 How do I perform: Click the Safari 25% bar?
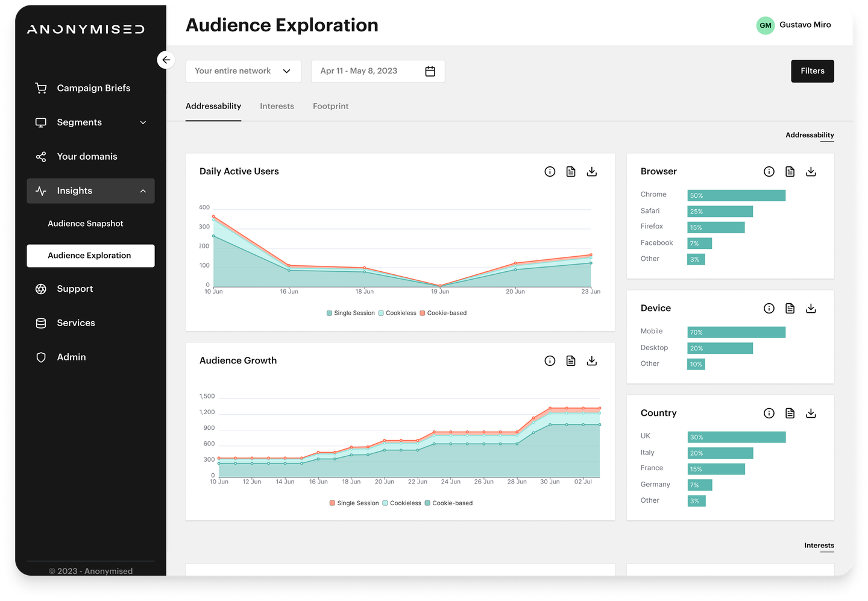coord(720,212)
